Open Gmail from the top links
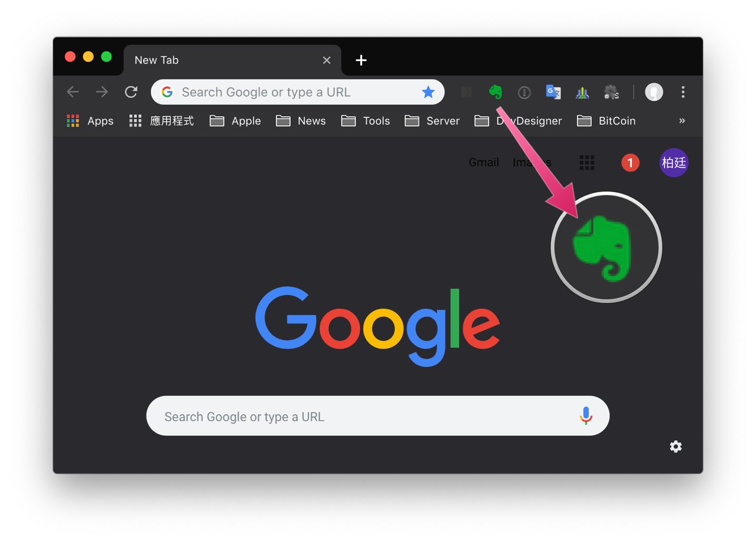Viewport: 756px width, 543px height. 483,162
